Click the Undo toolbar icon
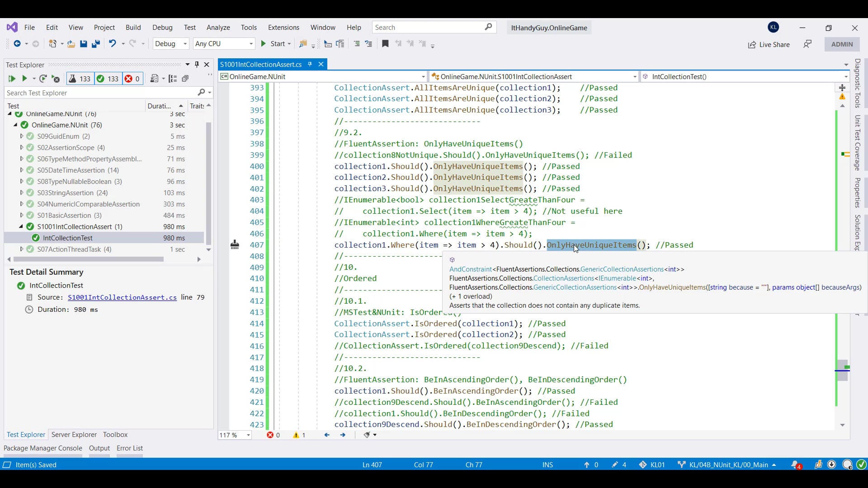Image resolution: width=868 pixels, height=488 pixels. coord(112,44)
